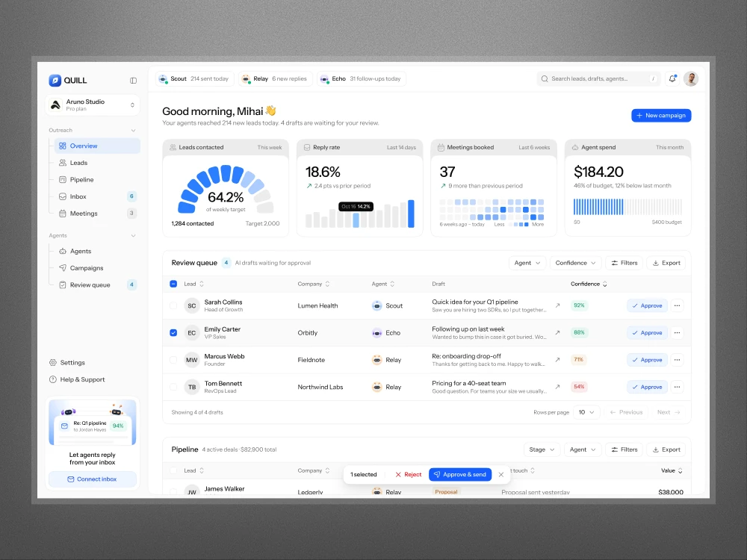
Task: Open the user profile avatar
Action: (691, 78)
